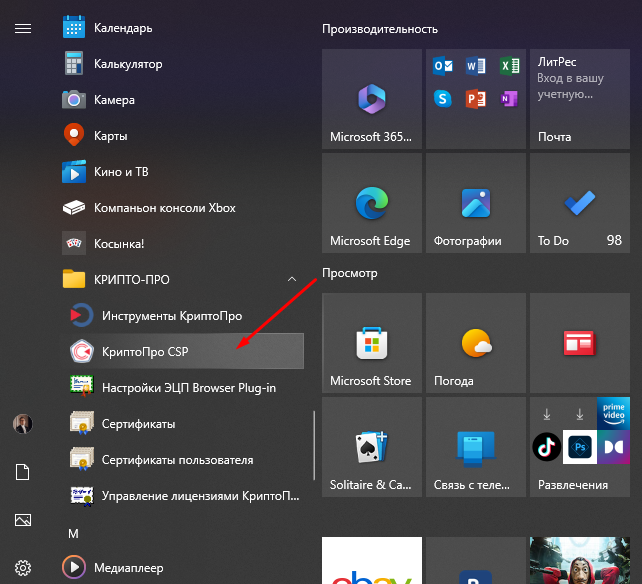This screenshot has width=642, height=584.
Task: Launch Медиаплеер
Action: point(183,568)
